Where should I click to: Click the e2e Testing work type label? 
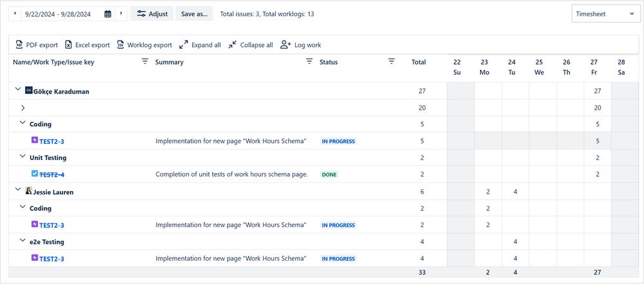47,242
